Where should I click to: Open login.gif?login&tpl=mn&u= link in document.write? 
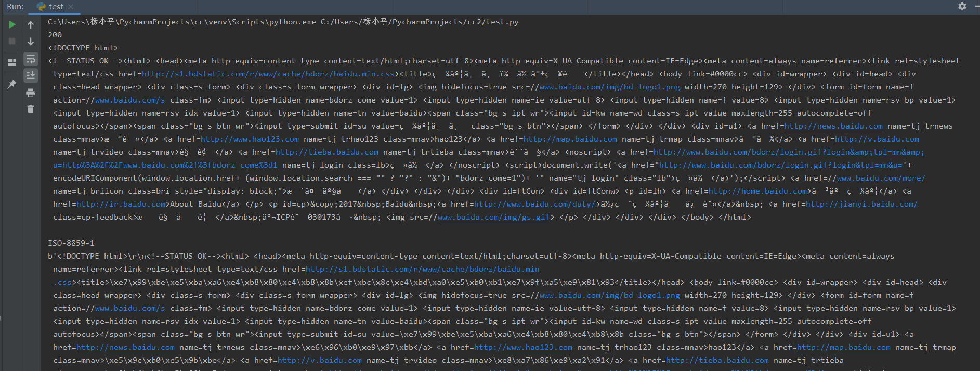(780, 165)
